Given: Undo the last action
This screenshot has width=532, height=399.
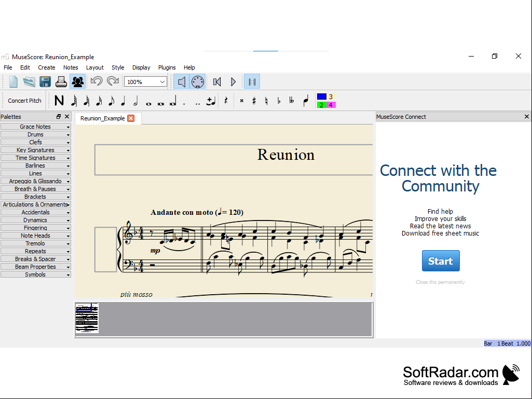Looking at the screenshot, I should coord(97,81).
